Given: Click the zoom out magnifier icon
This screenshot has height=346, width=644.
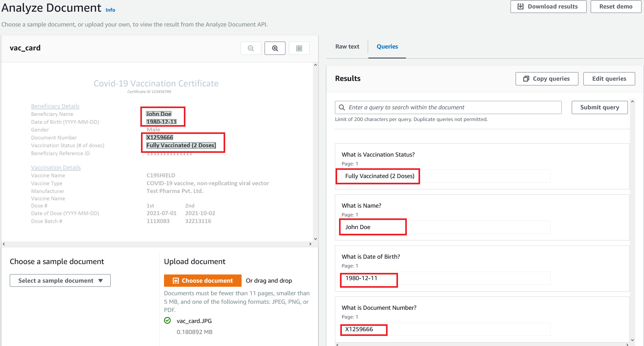Looking at the screenshot, I should click(x=251, y=48).
